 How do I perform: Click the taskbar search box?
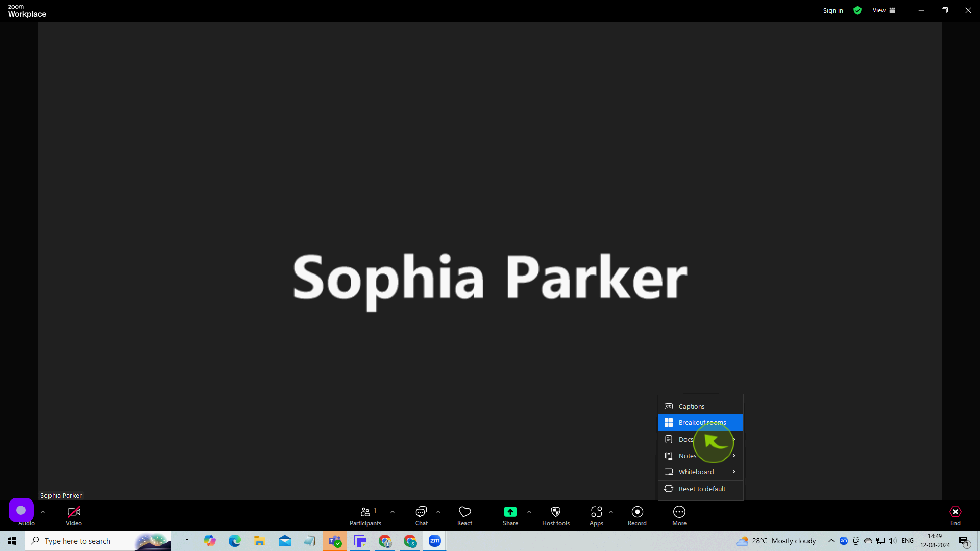tap(98, 541)
